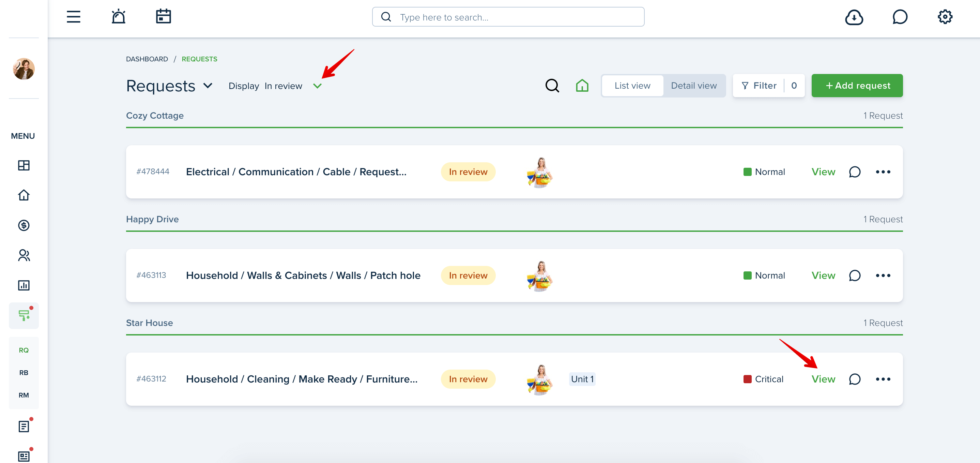Open three-dots menu for request #478444
980x463 pixels.
[883, 172]
